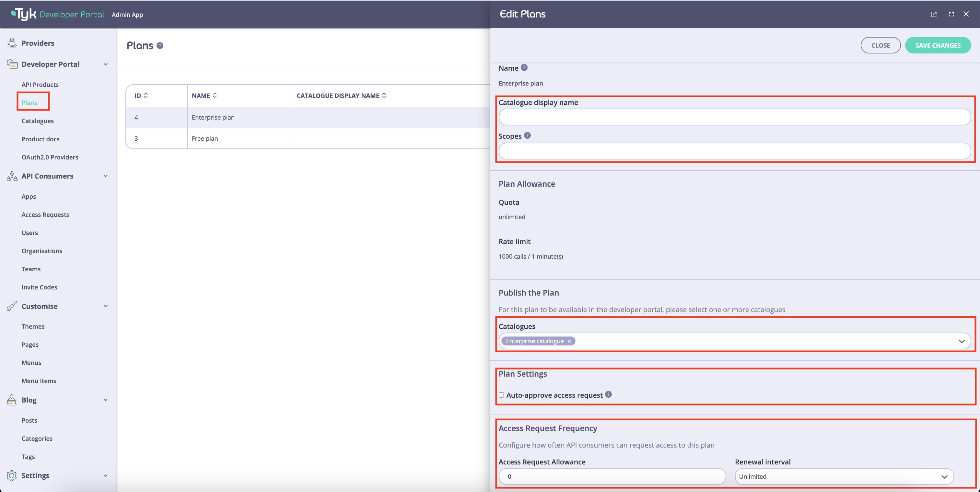980x492 pixels.
Task: Click the Providers sidebar icon
Action: coord(11,42)
